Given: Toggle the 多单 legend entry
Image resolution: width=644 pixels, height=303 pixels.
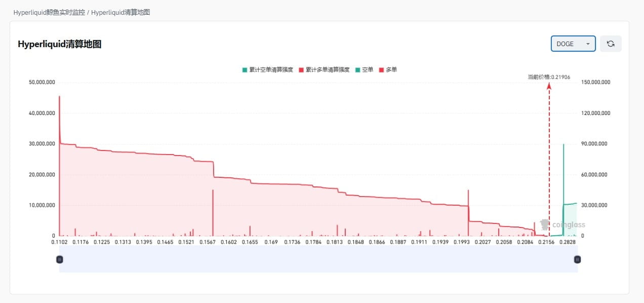Looking at the screenshot, I should pyautogui.click(x=387, y=70).
